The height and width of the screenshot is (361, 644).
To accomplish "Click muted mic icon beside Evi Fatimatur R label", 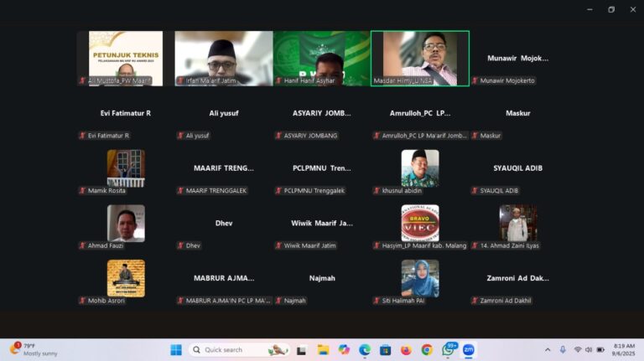I will (x=82, y=136).
